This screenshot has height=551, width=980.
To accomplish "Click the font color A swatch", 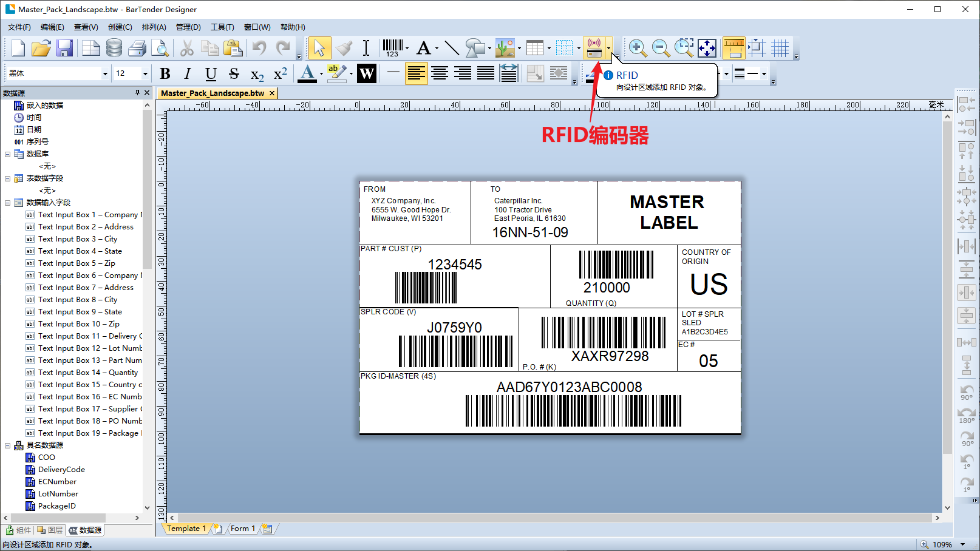I will tap(307, 73).
